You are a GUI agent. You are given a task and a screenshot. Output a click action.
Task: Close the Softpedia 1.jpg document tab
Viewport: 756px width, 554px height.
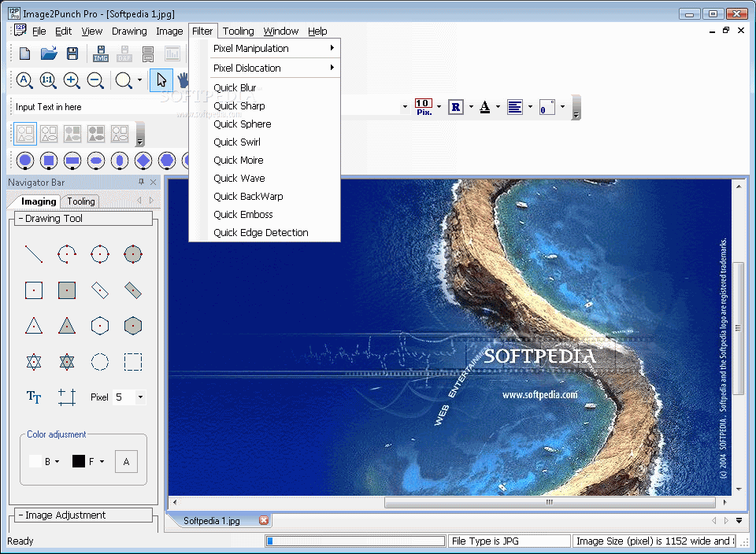(264, 520)
